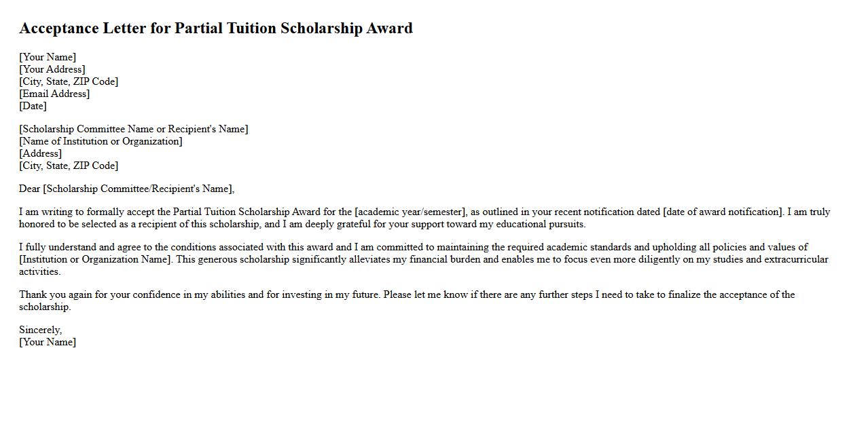Viewport: 868px width, 441px height.
Task: Click the sender's [City, State, ZIP Code] line
Action: (69, 81)
